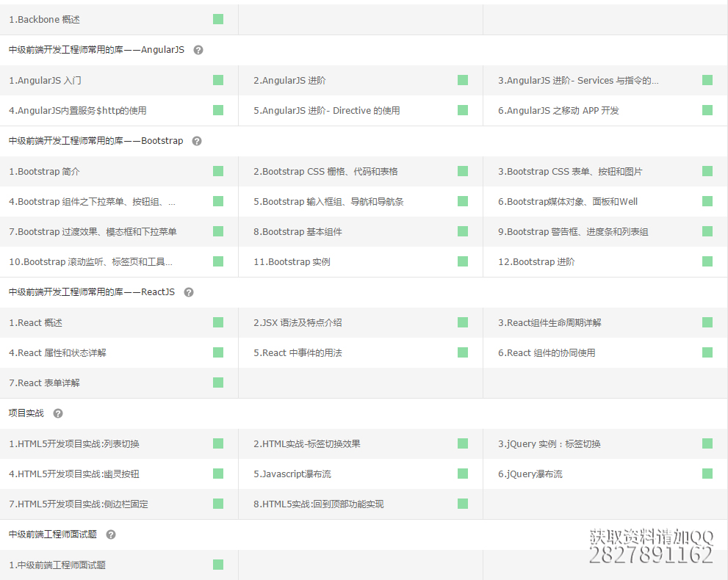Open 4.React 属性和状态详解
Image resolution: width=728 pixels, height=580 pixels.
click(57, 353)
